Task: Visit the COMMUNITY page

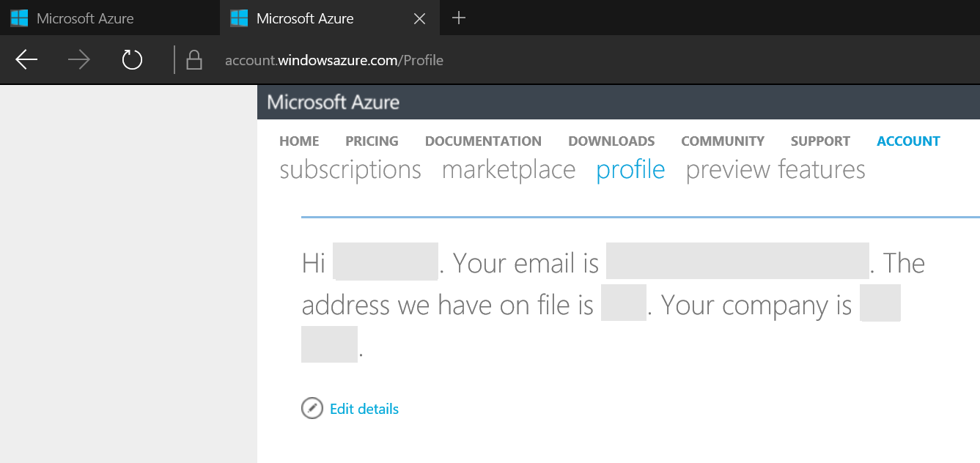Action: coord(722,141)
